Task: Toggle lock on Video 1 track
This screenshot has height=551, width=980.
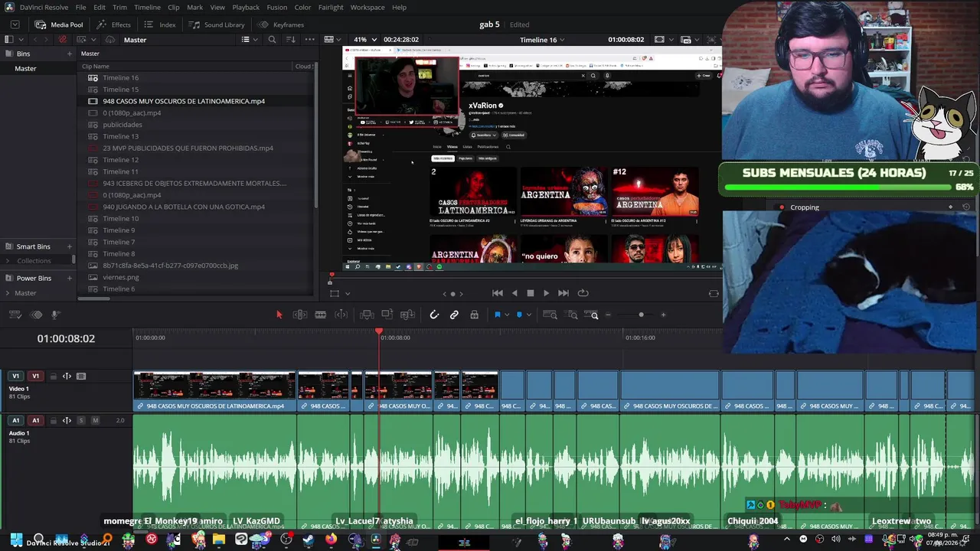Action: (53, 377)
